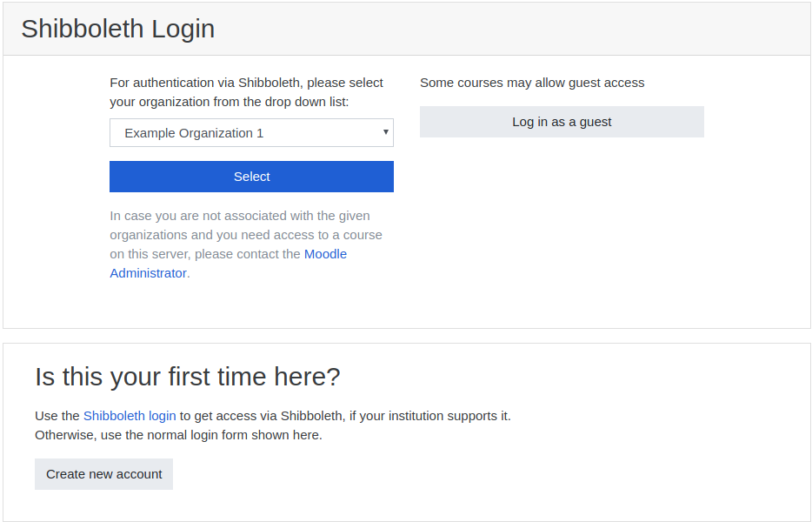Click 'Some courses may allow guest access' text
Viewport: 812px width, 522px height.
tap(532, 83)
